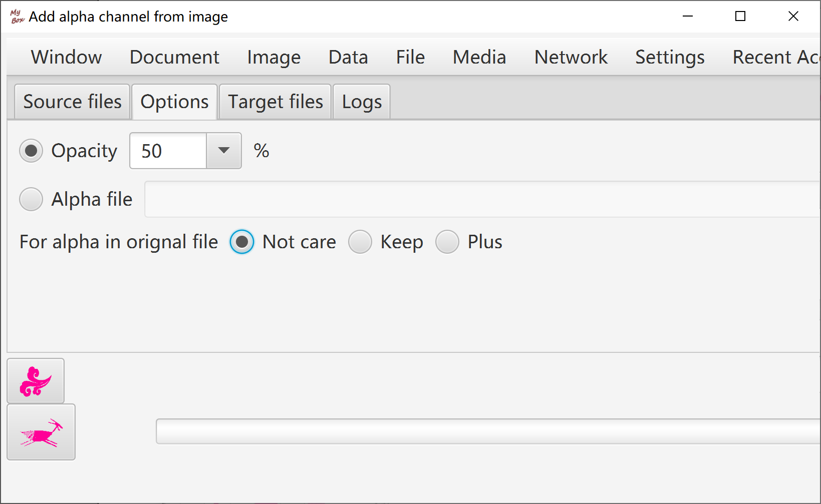Viewport: 821px width, 504px height.
Task: Choose the Plus radio option
Action: (447, 242)
